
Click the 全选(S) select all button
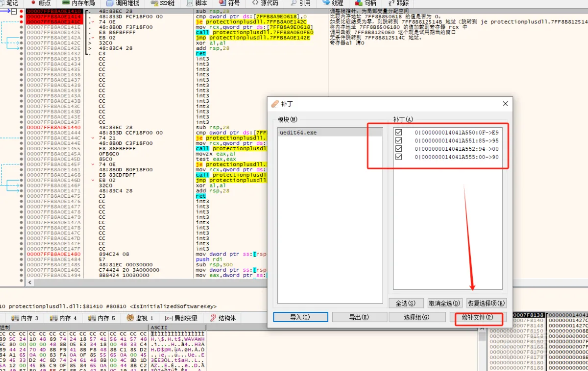[x=405, y=303]
